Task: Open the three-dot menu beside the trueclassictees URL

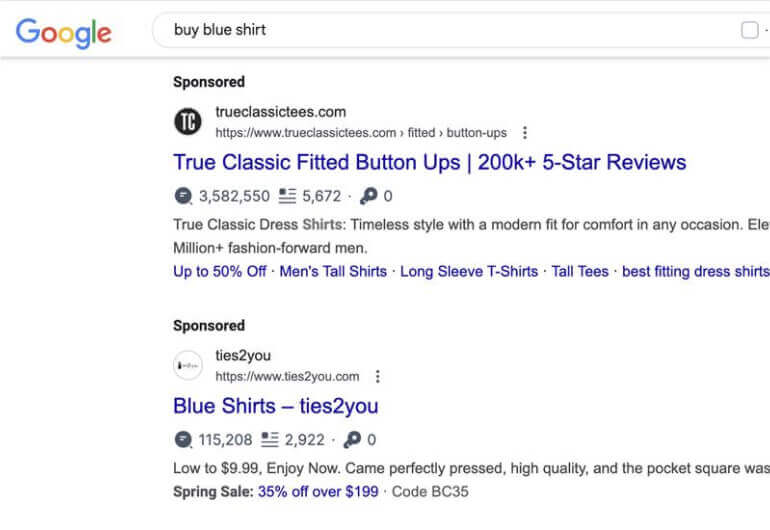Action: click(525, 133)
